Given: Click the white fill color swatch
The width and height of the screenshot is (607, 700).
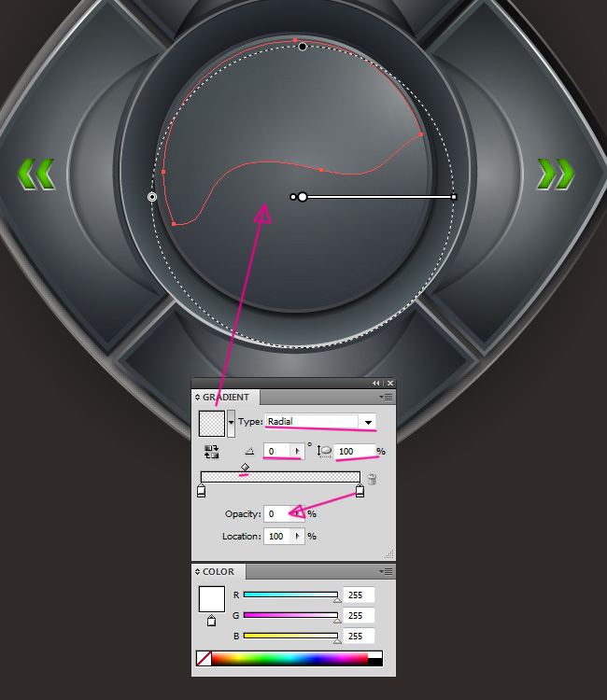Looking at the screenshot, I should pos(212,599).
